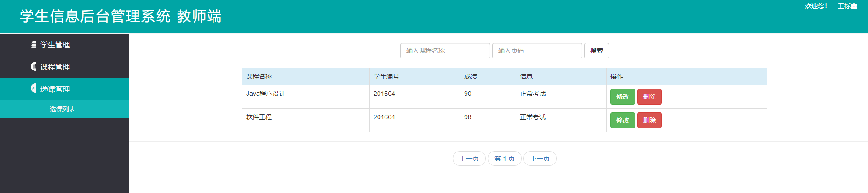
Task: Click the 学生信息后台管理系统 教师端 title
Action: point(121,16)
